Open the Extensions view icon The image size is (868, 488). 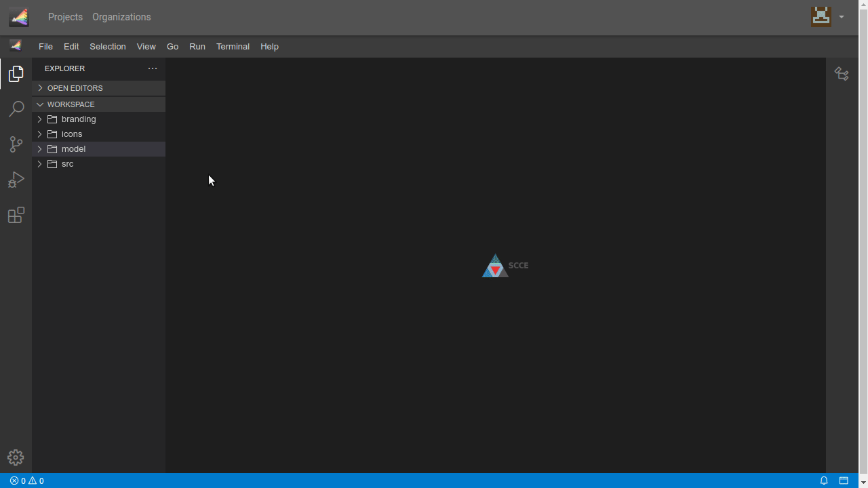pyautogui.click(x=16, y=215)
